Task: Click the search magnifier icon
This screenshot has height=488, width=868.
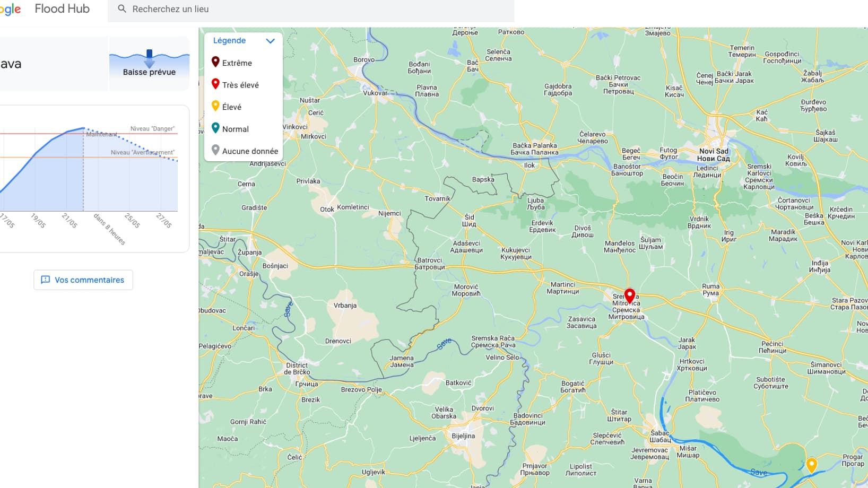Action: point(122,9)
